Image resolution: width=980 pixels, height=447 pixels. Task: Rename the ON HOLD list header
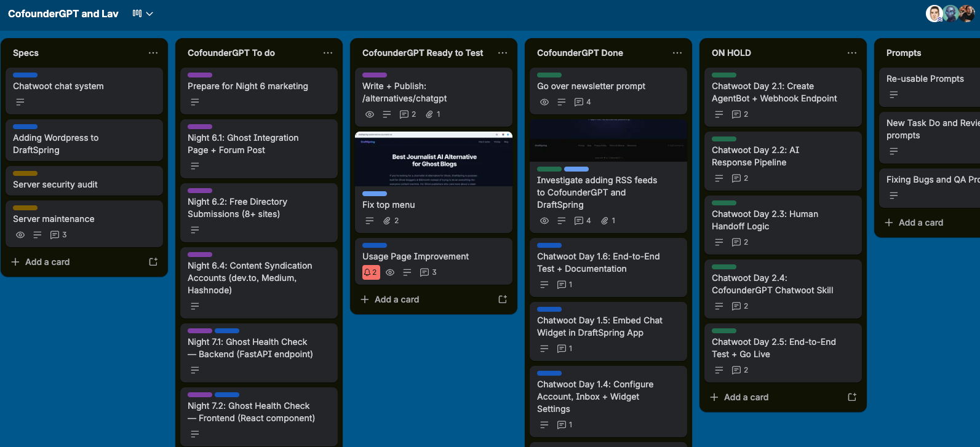pos(731,53)
